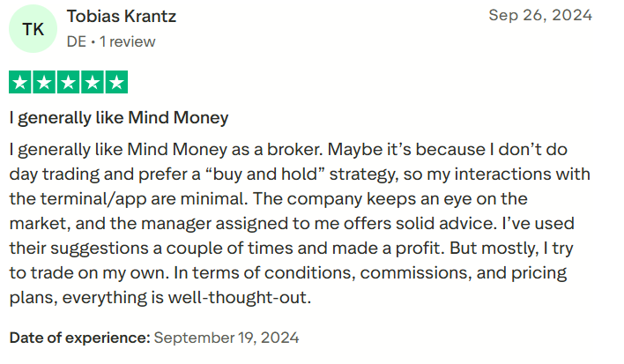Open Tobias Krantz's reviewer profile
The height and width of the screenshot is (364, 624).
121,17
